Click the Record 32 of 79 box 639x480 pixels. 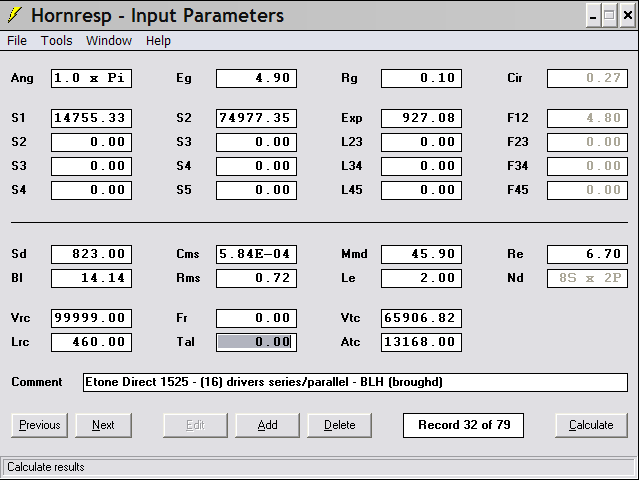pos(463,425)
